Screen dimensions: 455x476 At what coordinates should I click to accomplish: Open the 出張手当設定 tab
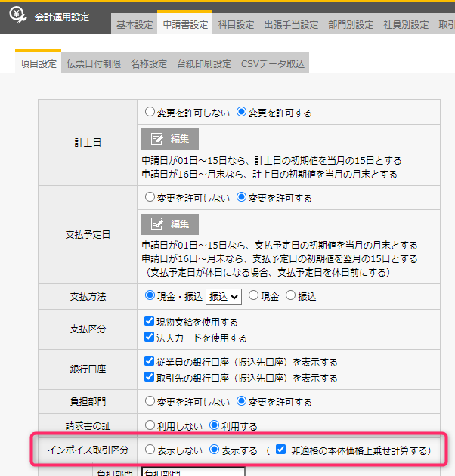pos(291,24)
